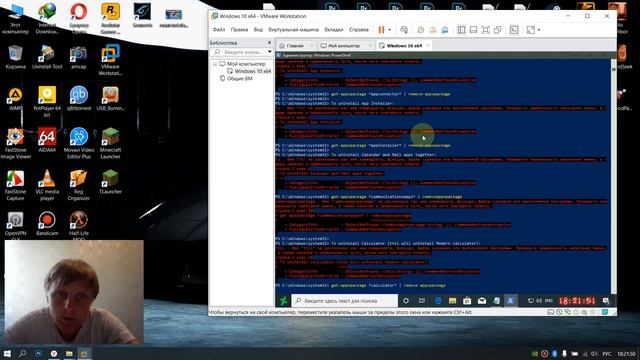Select Windows 10 x64 in the library tree

point(249,71)
